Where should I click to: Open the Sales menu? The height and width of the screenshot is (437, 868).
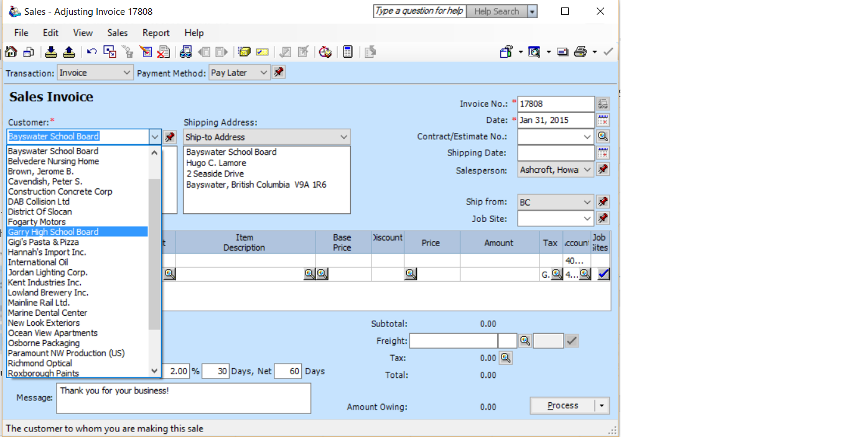click(118, 33)
